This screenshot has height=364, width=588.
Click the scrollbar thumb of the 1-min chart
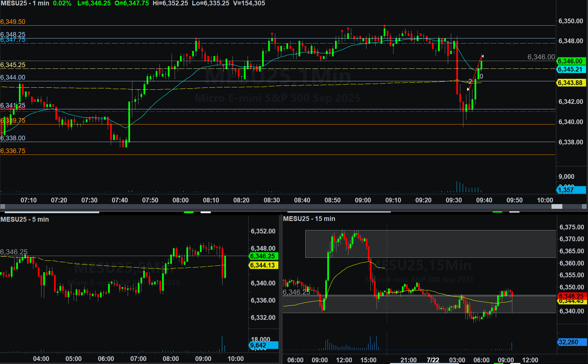pos(557,206)
